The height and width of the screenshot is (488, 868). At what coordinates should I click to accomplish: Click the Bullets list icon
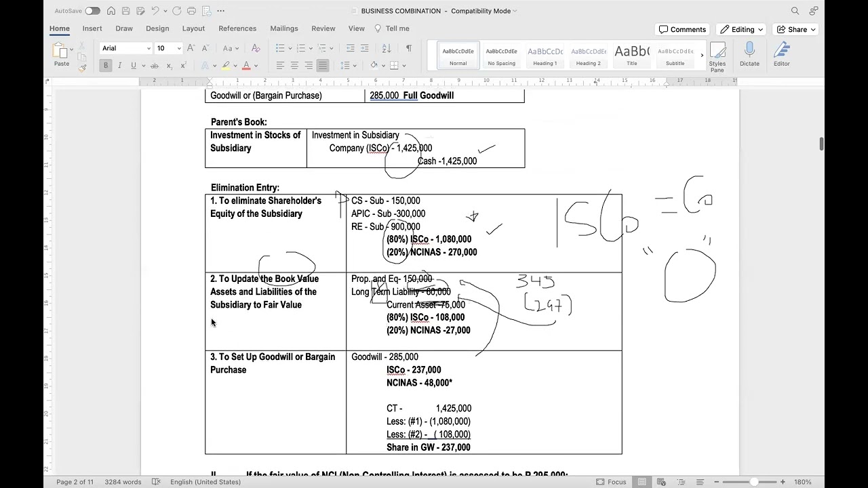tap(280, 48)
